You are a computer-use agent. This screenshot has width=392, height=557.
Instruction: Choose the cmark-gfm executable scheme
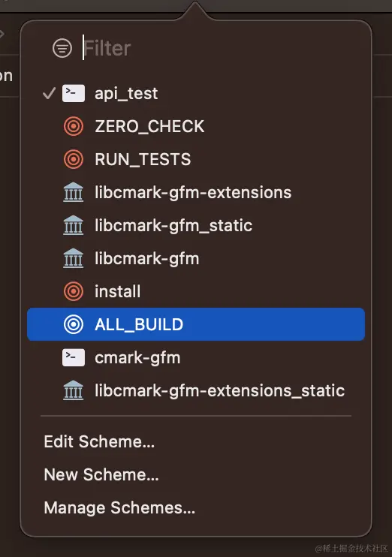click(196, 357)
